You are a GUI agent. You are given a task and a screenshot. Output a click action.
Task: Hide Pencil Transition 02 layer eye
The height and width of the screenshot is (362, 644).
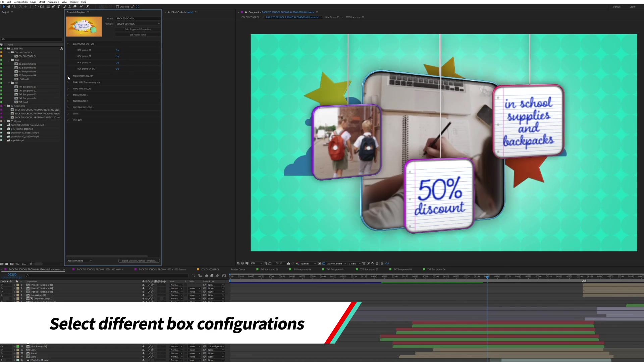[2, 288]
